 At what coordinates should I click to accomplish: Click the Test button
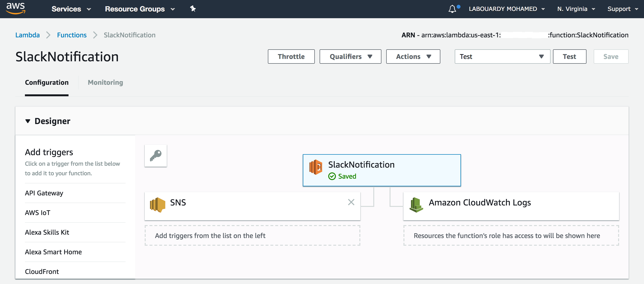coord(569,57)
